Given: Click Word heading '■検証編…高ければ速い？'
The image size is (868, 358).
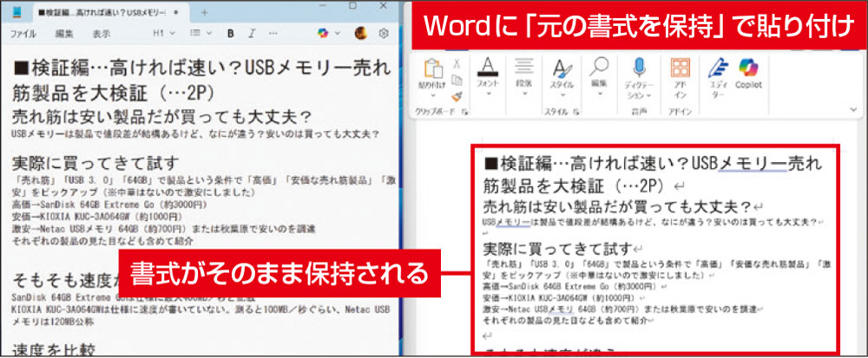Looking at the screenshot, I should (x=588, y=164).
